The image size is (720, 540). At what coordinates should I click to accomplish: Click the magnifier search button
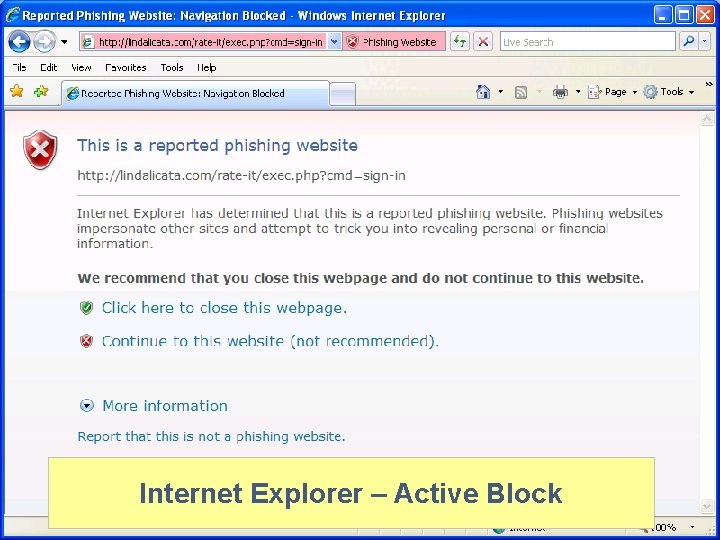pyautogui.click(x=689, y=42)
